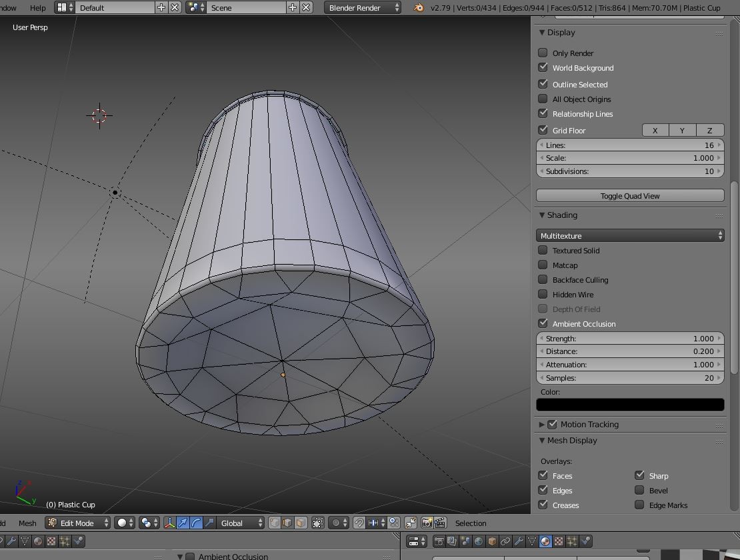740x560 pixels.
Task: Select the Material properties tab icon
Action: [545, 541]
